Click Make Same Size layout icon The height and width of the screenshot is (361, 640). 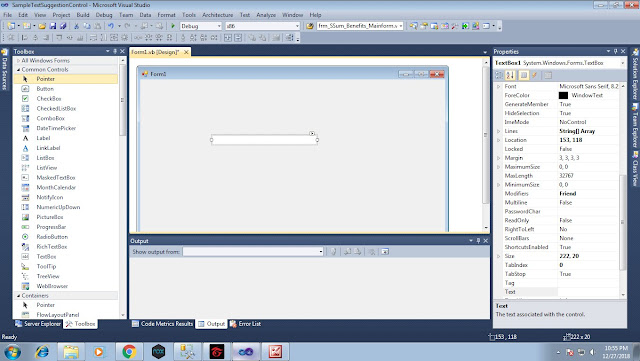coord(114,38)
